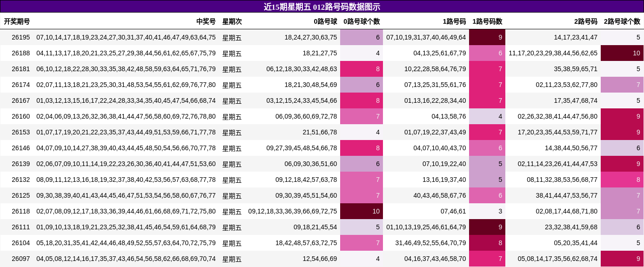Click the 1路 count 9 cell in row 26111

(x=487, y=227)
